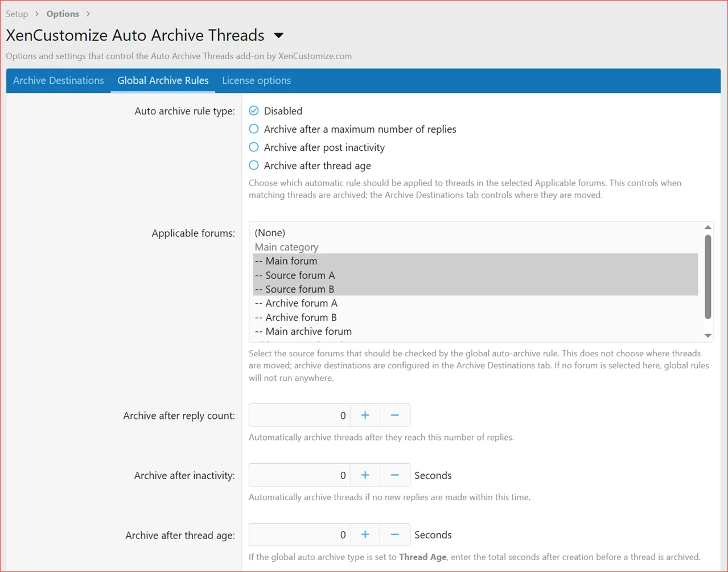
Task: Select -- Archive forum B entry
Action: [475, 317]
